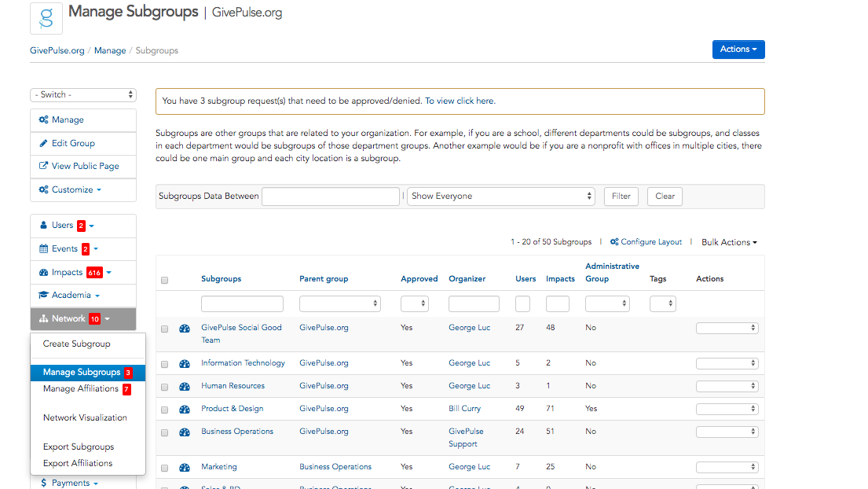This screenshot has height=489, width=868.
Task: Open dashboard icon for Marketing row
Action: (x=185, y=468)
